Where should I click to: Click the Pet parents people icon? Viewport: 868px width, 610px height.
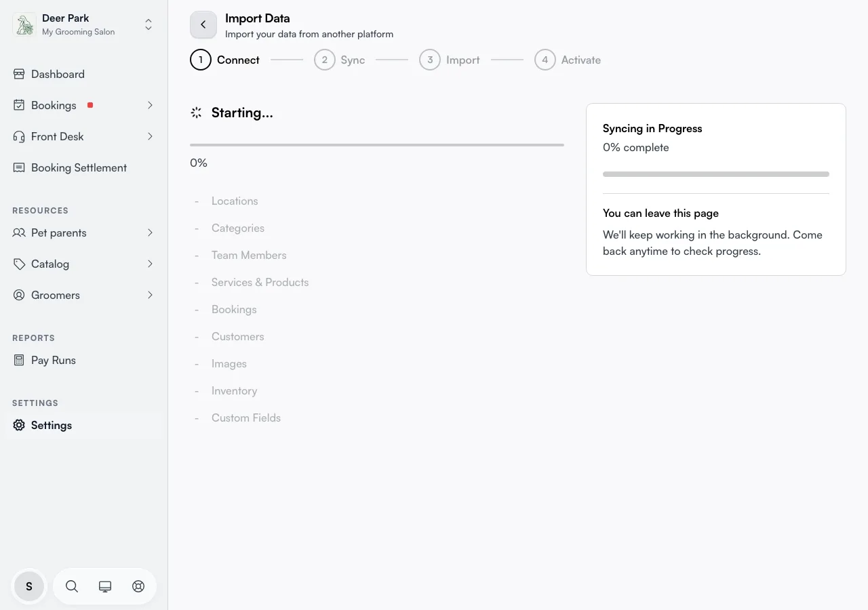19,232
